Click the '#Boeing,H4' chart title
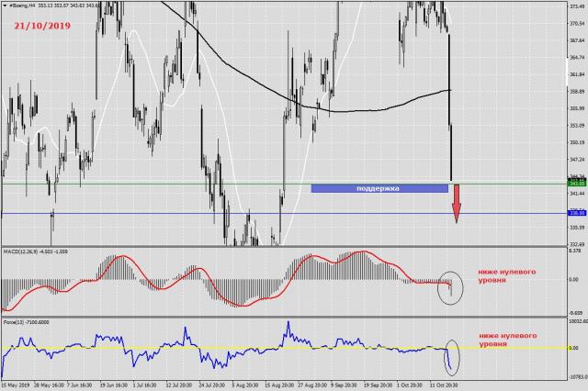This screenshot has width=588, height=391. pyautogui.click(x=26, y=5)
